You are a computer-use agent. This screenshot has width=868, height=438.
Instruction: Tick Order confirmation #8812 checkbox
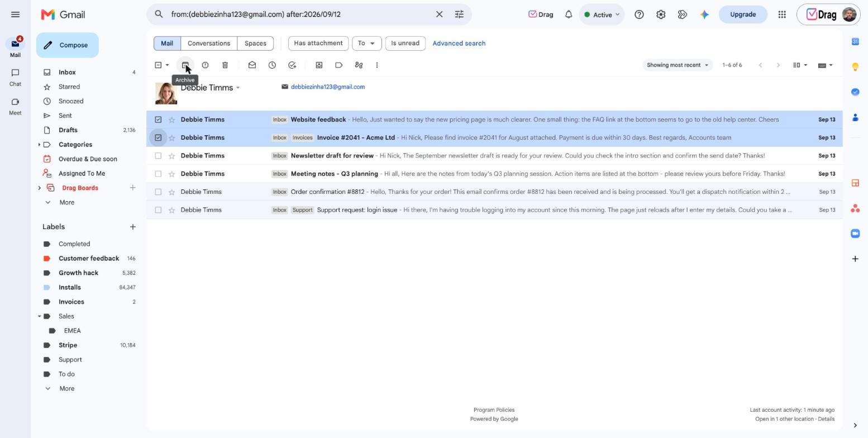(x=158, y=192)
